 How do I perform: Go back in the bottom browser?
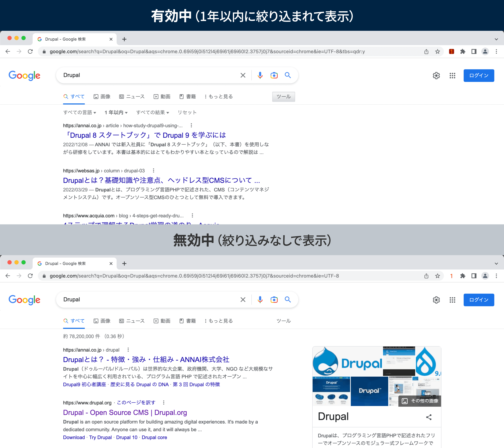[8, 276]
